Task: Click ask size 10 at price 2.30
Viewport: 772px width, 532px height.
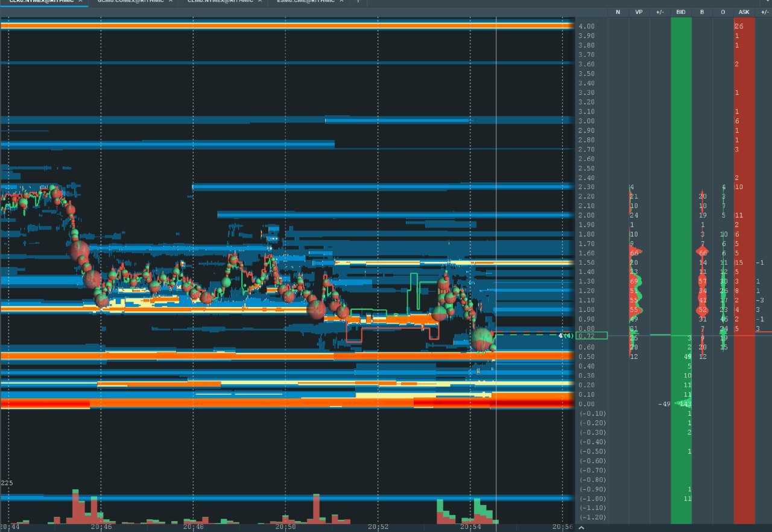Action: point(739,187)
